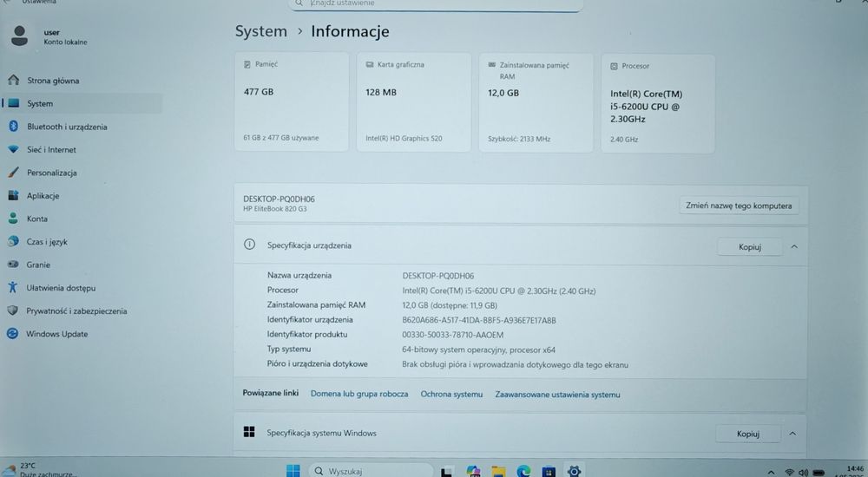
Task: Copy the Specyfikacja urządzenia details
Action: pos(750,247)
